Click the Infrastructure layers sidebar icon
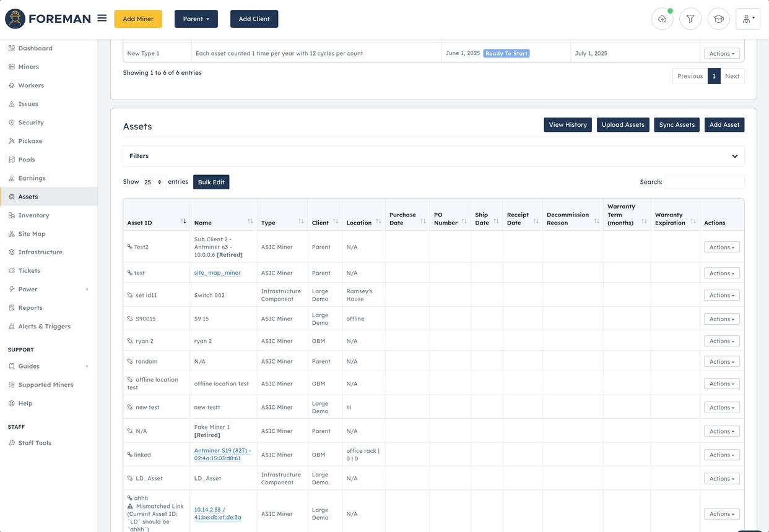This screenshot has width=769, height=532. coord(12,252)
